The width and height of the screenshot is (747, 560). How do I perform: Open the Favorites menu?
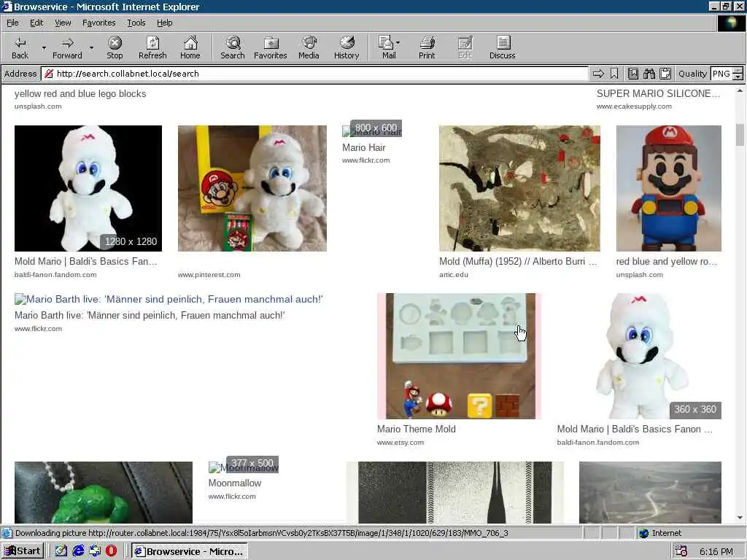[x=98, y=23]
